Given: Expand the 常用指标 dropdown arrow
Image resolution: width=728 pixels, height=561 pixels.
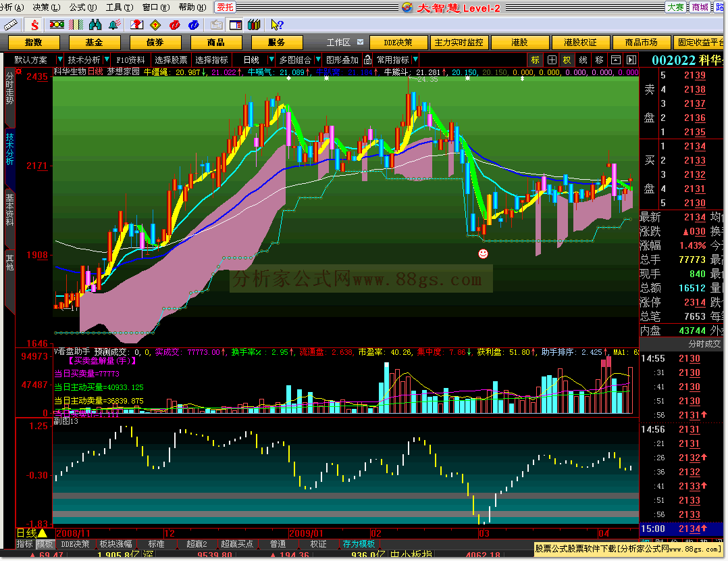Looking at the screenshot, I should [x=415, y=60].
